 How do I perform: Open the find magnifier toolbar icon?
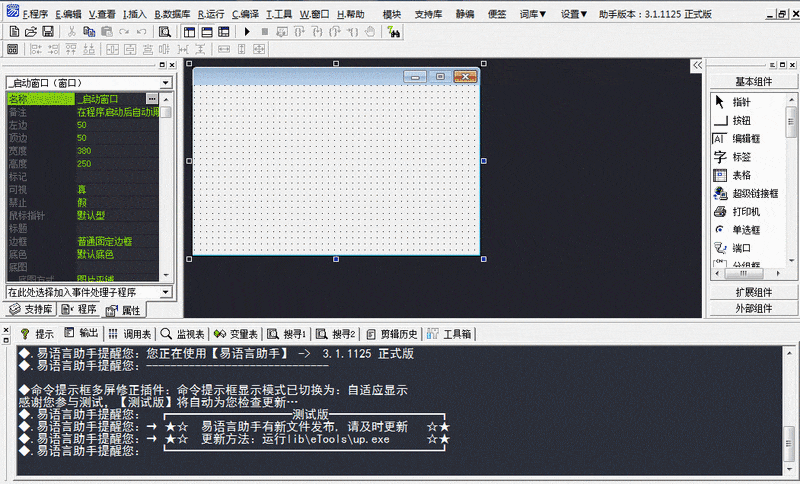165,32
